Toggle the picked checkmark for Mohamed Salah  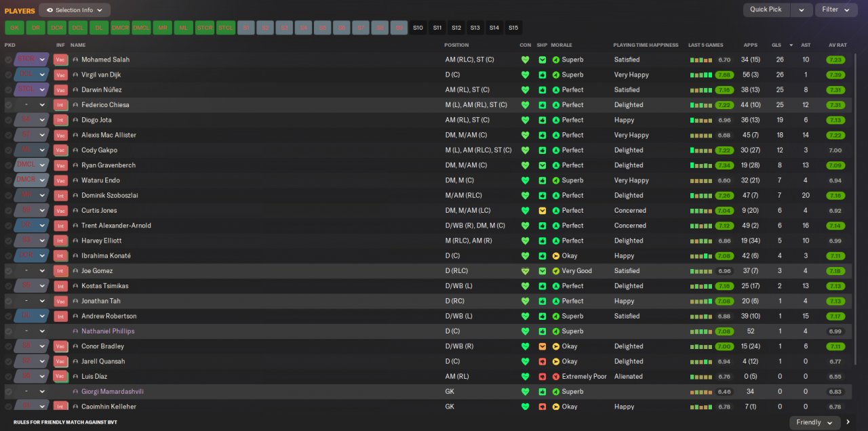(x=8, y=60)
